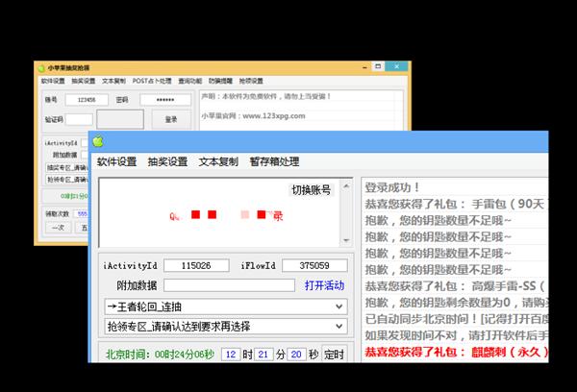Viewport: 577px width, 392px height.
Task: Open 抽奖设置 menu in front window
Action: click(x=167, y=161)
